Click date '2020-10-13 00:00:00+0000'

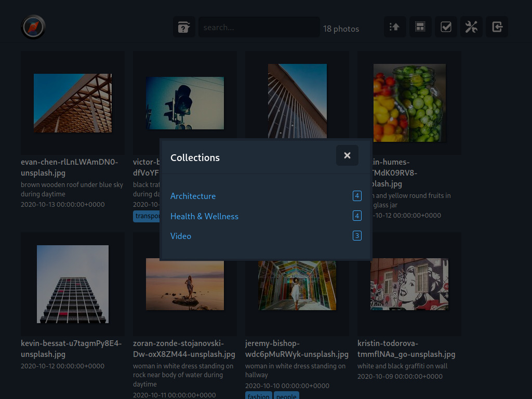click(x=63, y=205)
